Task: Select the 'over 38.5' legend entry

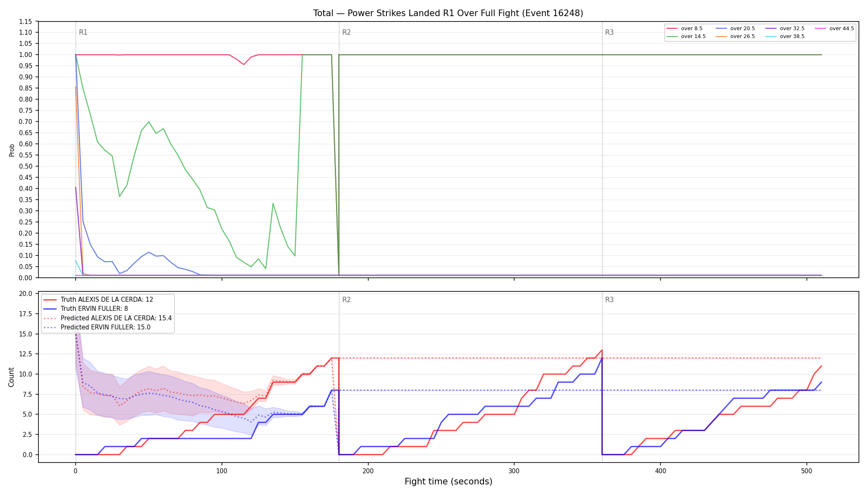Action: coord(785,36)
